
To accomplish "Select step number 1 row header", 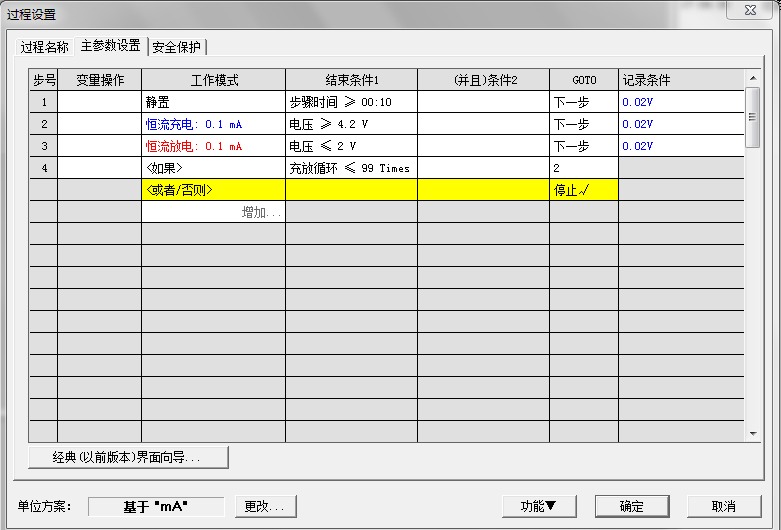I will tap(44, 102).
